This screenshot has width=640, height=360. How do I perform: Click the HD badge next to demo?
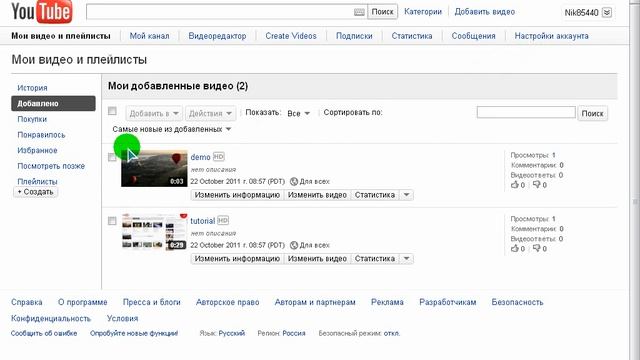coord(219,157)
